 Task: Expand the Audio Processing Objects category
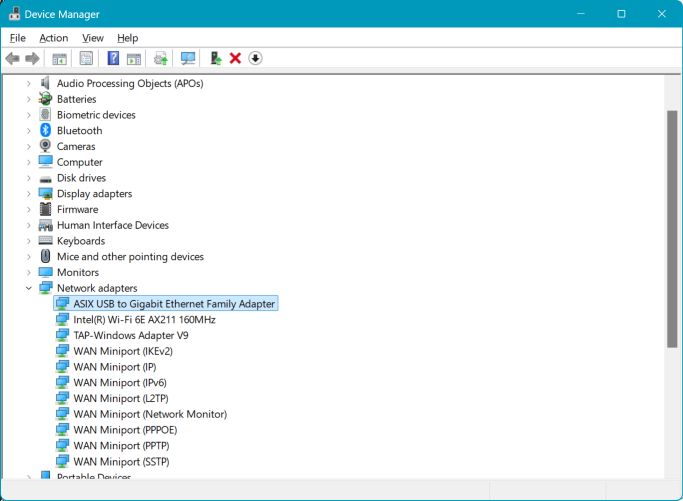coord(29,83)
